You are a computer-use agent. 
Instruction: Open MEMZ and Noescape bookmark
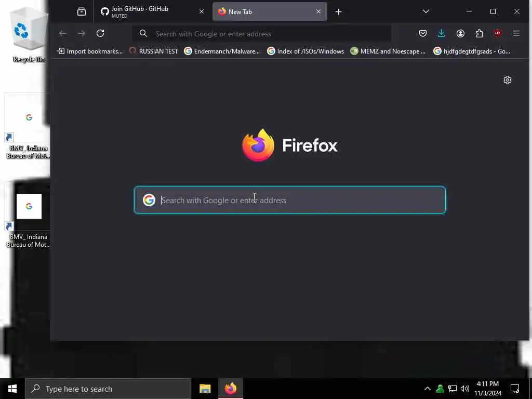(x=388, y=51)
